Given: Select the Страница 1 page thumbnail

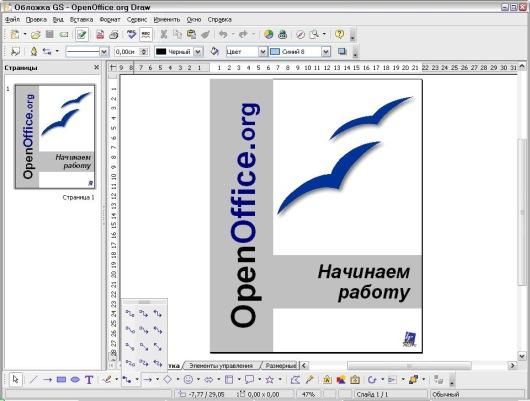Looking at the screenshot, I should click(55, 137).
